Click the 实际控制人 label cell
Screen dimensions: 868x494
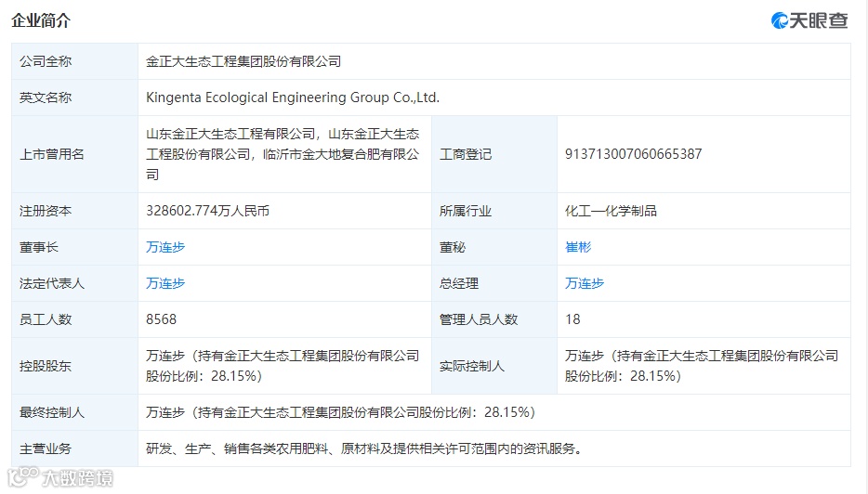pyautogui.click(x=494, y=366)
